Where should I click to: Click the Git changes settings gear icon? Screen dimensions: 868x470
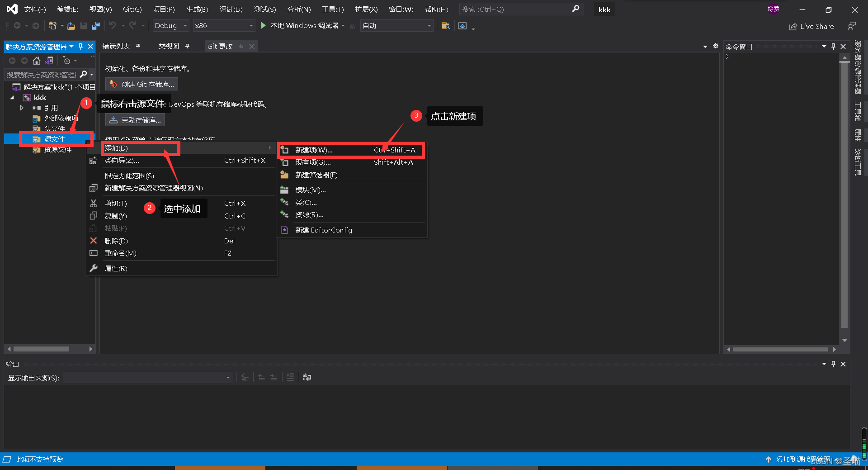(x=715, y=46)
